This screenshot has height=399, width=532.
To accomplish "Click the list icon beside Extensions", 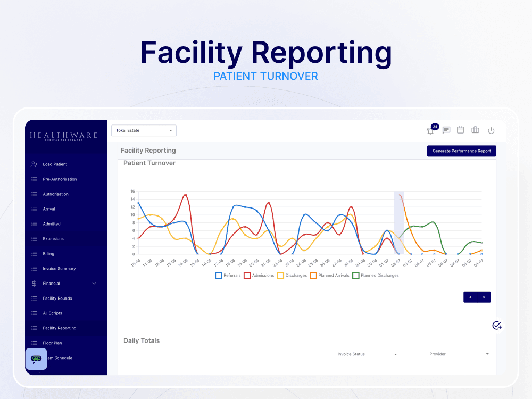I will [x=34, y=239].
